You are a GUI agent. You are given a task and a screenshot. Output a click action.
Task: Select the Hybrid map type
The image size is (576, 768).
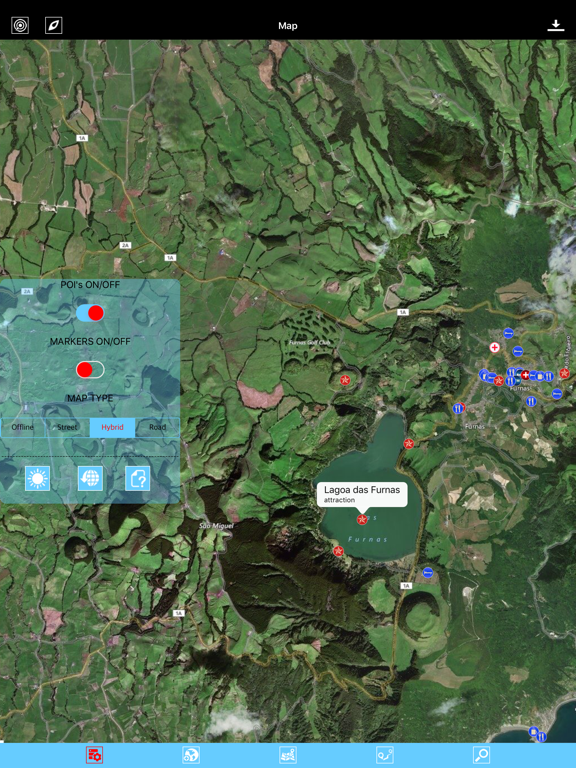(112, 427)
